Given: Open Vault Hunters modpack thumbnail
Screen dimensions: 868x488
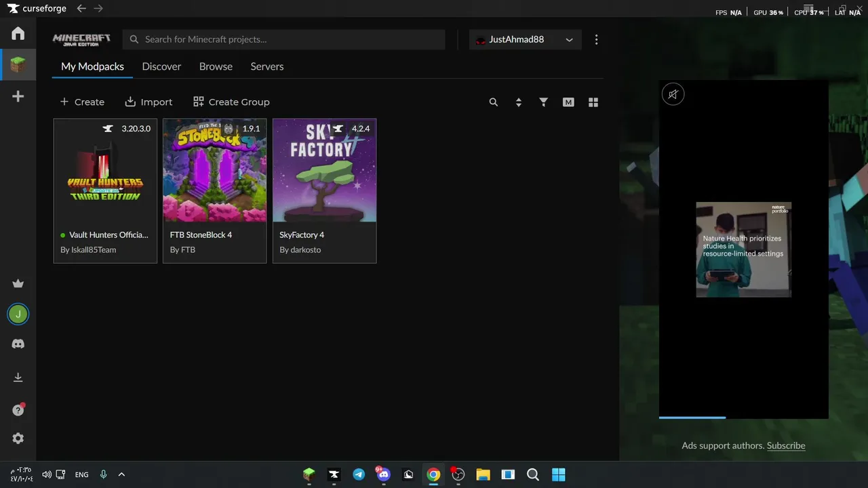Looking at the screenshot, I should pos(105,171).
